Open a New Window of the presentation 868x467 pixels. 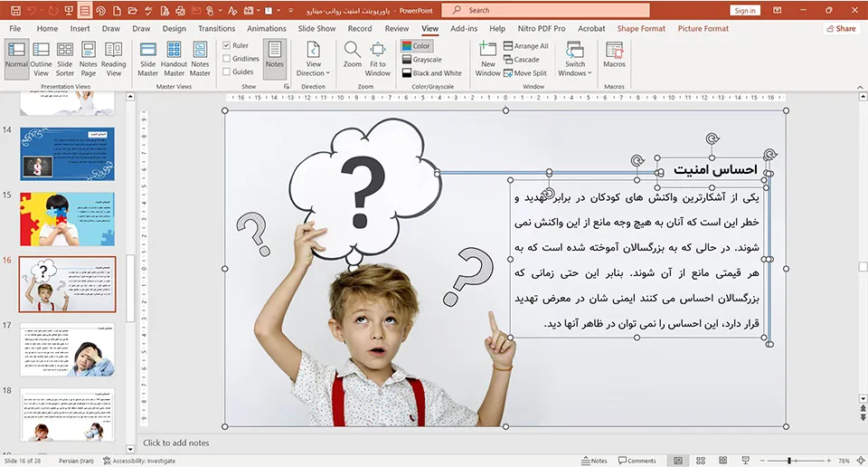487,59
